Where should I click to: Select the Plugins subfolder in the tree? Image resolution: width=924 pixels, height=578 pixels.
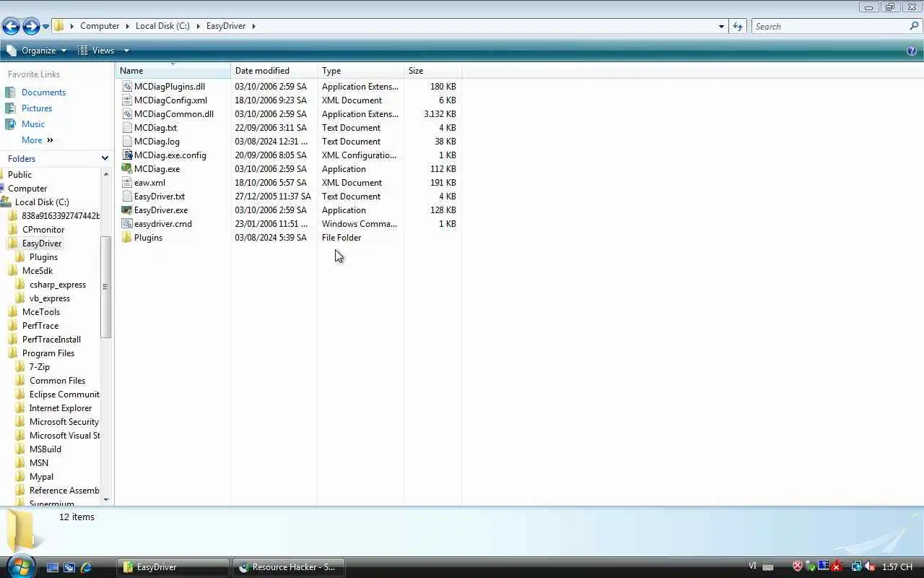point(43,257)
